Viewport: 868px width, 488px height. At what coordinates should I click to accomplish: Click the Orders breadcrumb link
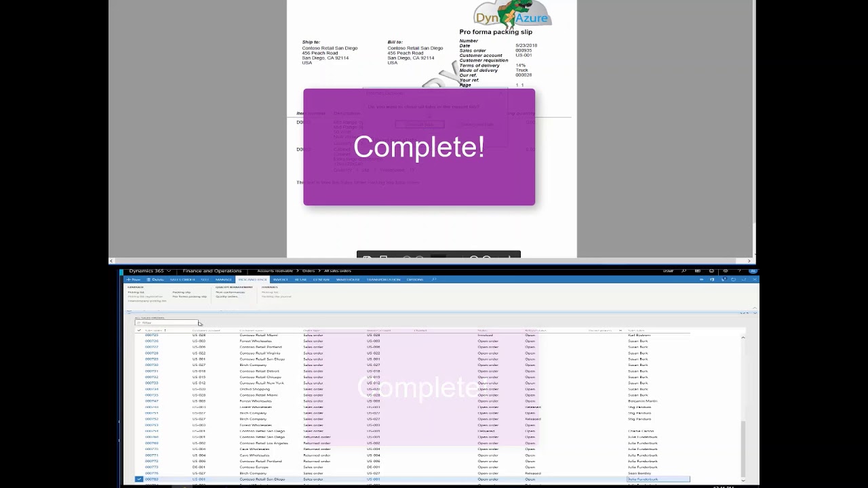pos(309,271)
